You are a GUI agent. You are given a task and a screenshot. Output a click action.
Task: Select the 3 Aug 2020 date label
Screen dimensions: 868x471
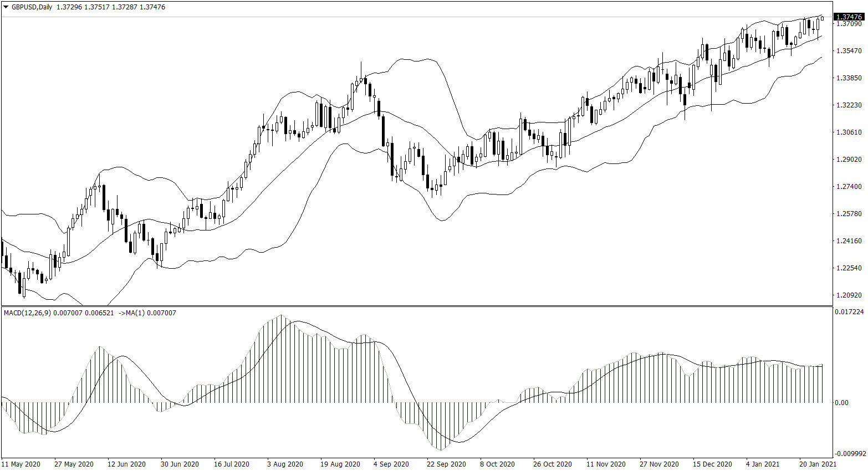coord(285,464)
